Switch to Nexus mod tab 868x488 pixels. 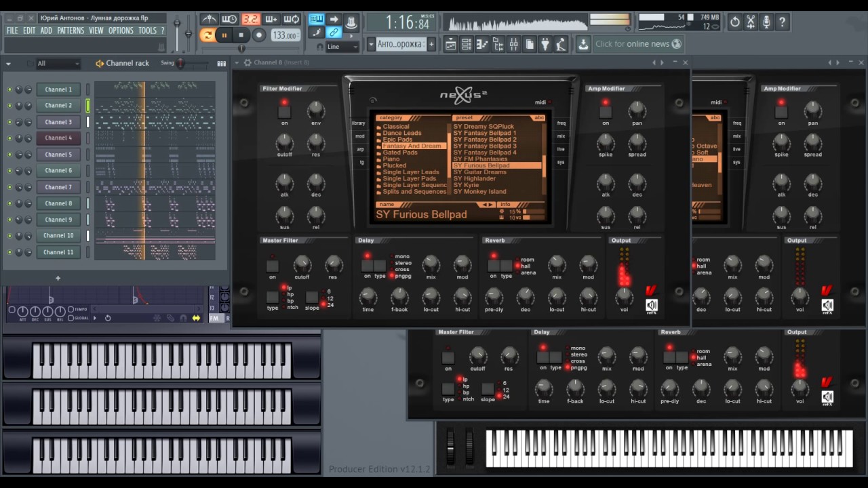click(x=359, y=136)
